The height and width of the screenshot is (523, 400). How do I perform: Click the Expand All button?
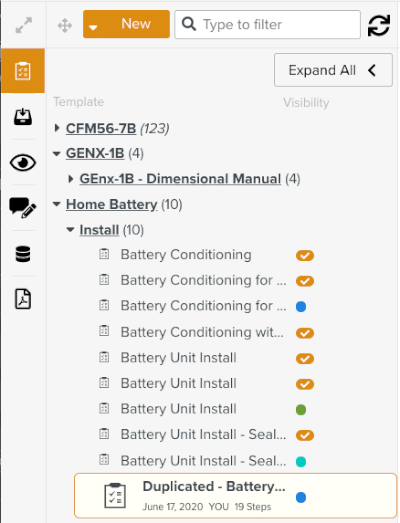click(333, 70)
